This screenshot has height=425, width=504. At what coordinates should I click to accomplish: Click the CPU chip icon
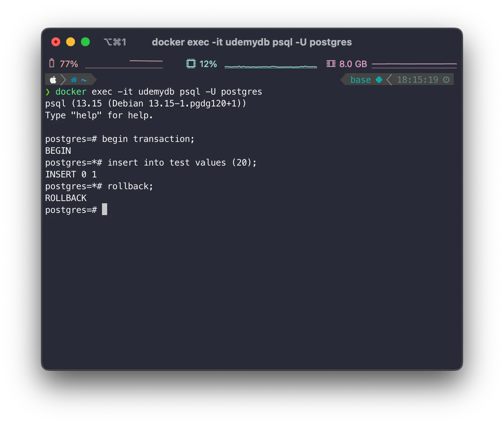191,64
